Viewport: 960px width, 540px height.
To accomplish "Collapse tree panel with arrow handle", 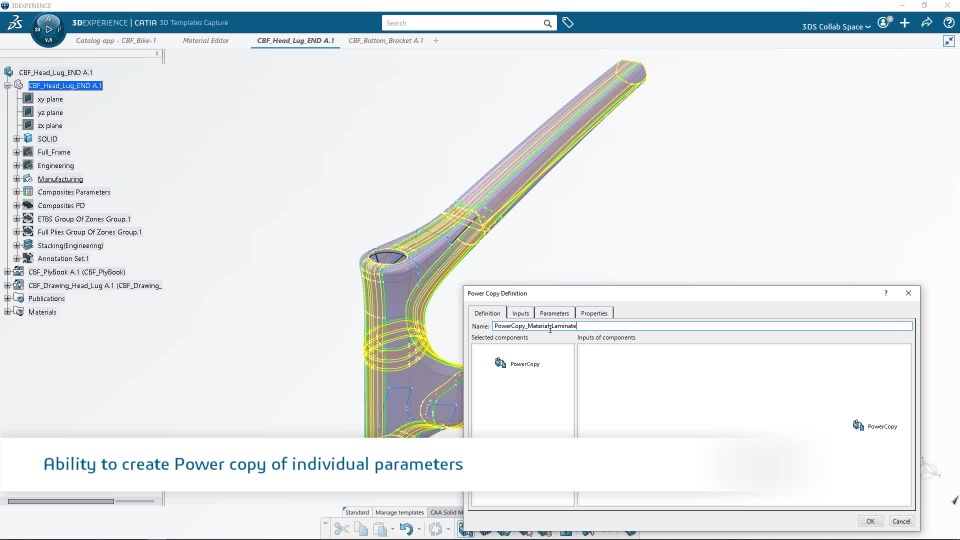I will [x=157, y=54].
